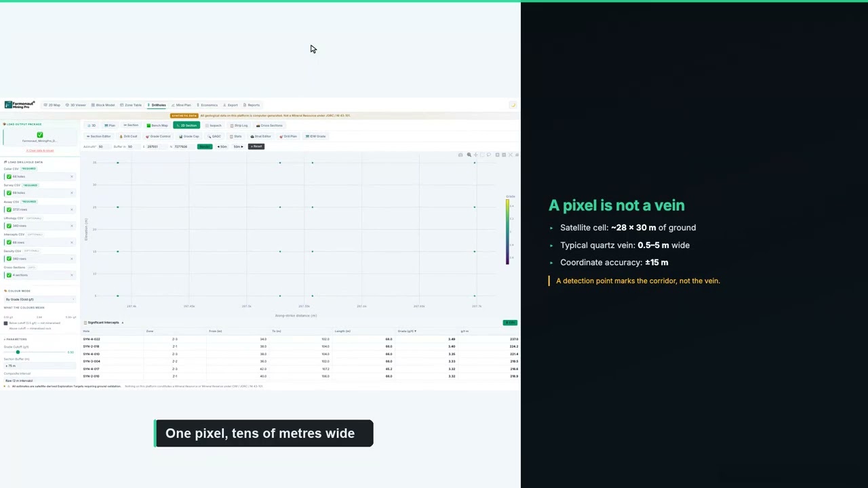Image resolution: width=868 pixels, height=488 pixels.
Task: Toggle the Collar CSV green checkbox
Action: click(8, 177)
